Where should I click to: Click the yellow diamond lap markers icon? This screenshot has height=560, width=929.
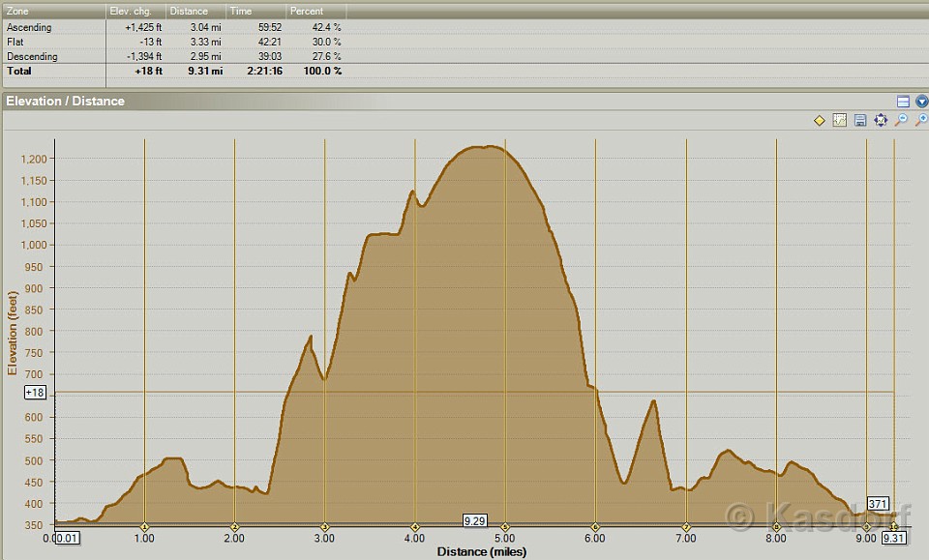click(x=820, y=121)
